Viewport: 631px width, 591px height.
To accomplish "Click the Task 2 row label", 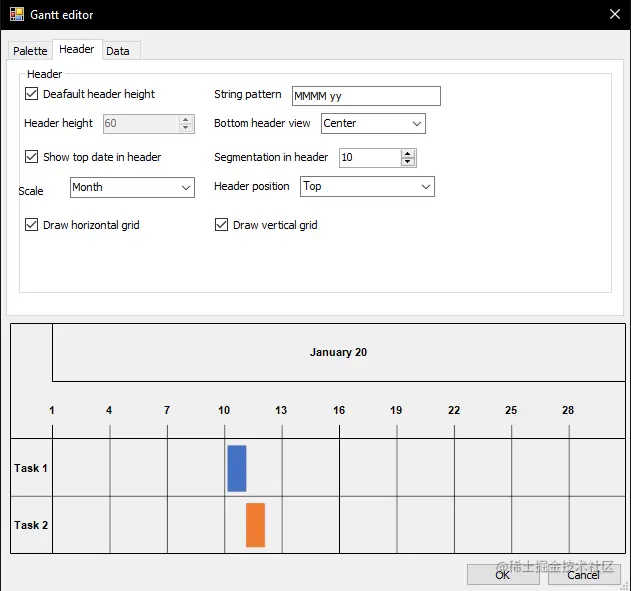I will coord(31,525).
